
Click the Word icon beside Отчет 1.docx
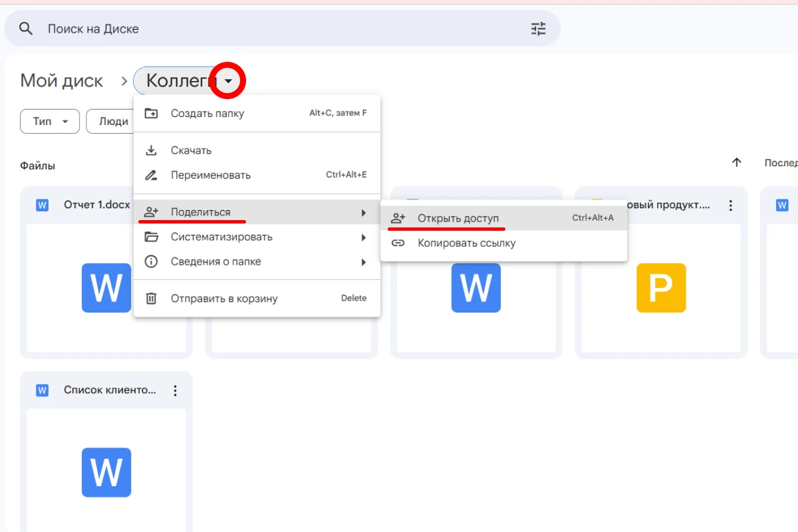point(43,205)
